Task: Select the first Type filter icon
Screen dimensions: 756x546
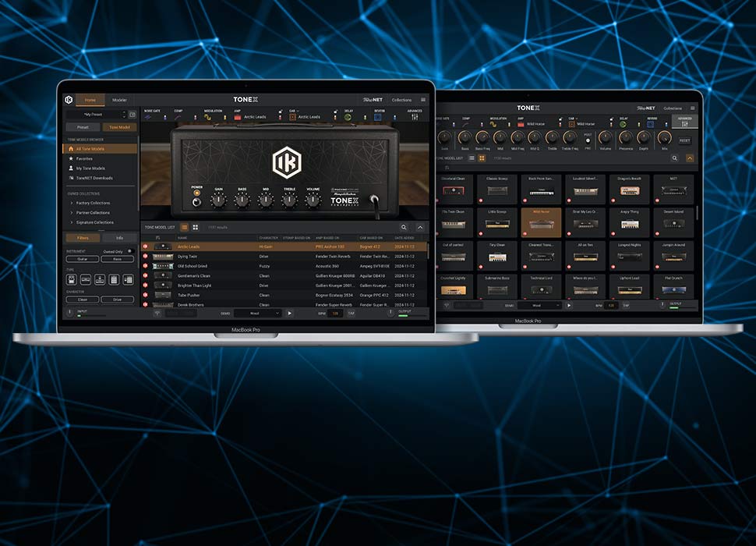Action: (x=72, y=279)
